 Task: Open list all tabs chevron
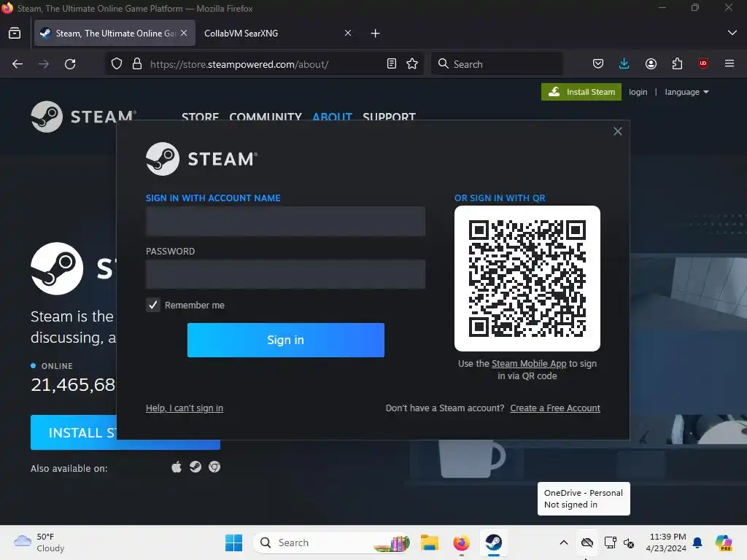click(732, 33)
